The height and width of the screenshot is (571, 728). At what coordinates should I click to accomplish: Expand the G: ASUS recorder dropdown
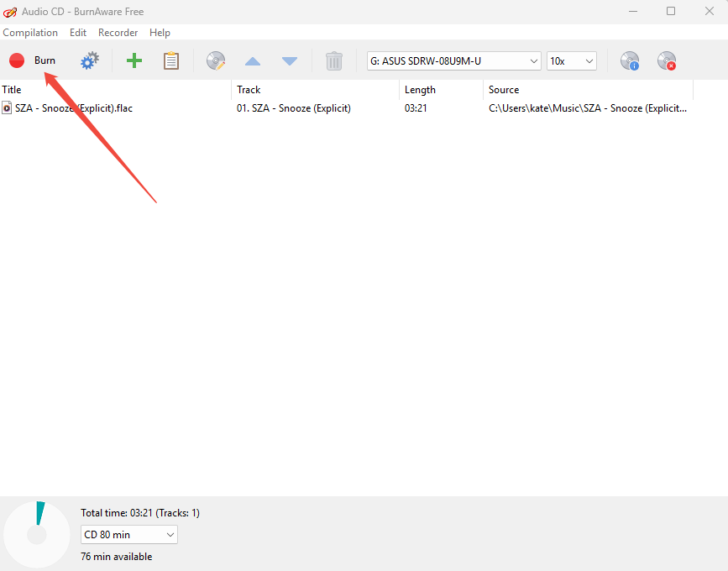pos(454,60)
